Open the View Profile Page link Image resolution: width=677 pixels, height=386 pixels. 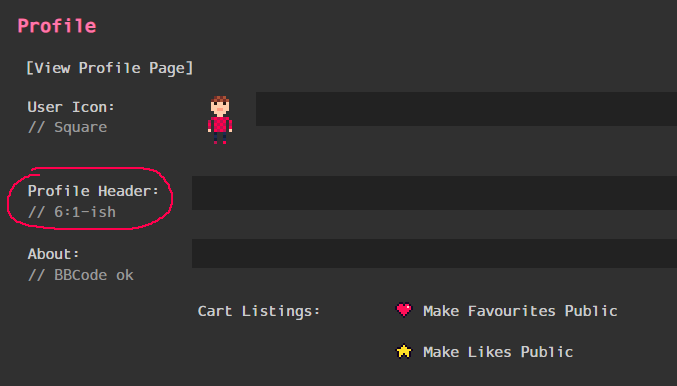[x=110, y=68]
